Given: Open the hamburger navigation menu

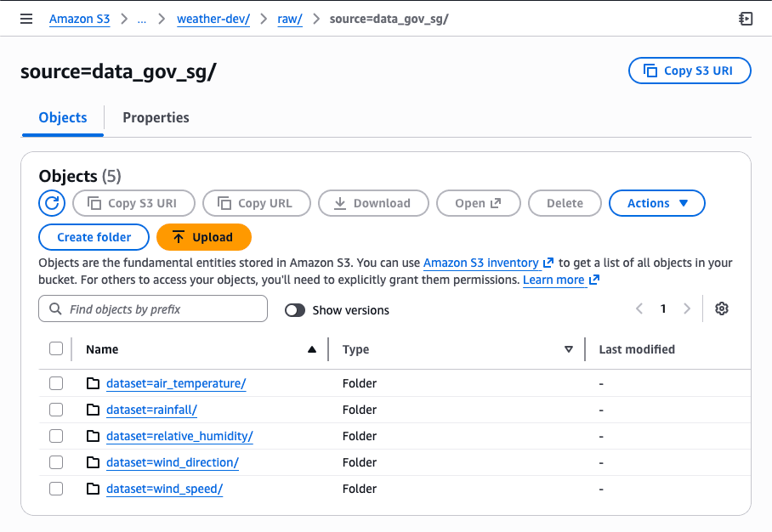Looking at the screenshot, I should (26, 19).
